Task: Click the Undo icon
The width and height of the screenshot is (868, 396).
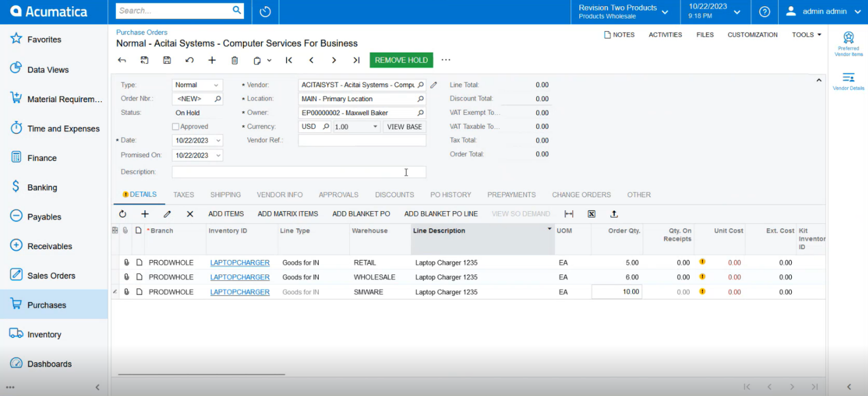Action: [189, 60]
